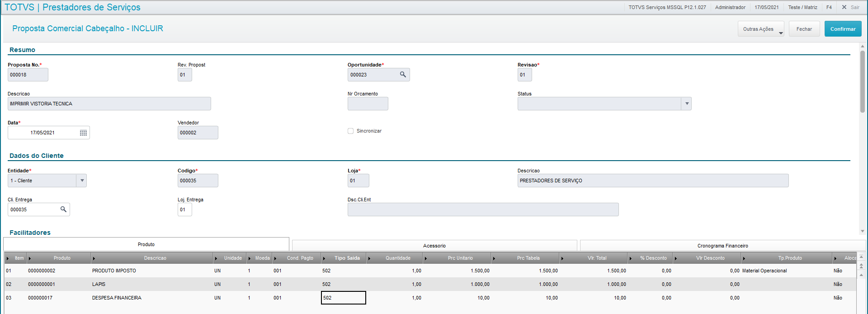Click the form's vertical scrollbar thumb
868x314 pixels.
[x=863, y=81]
